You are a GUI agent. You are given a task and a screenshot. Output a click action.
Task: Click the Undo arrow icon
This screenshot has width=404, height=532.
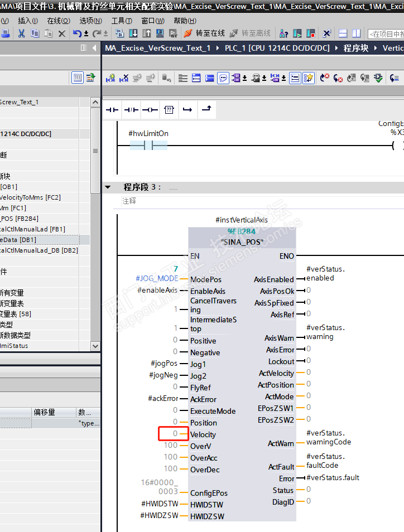point(77,33)
